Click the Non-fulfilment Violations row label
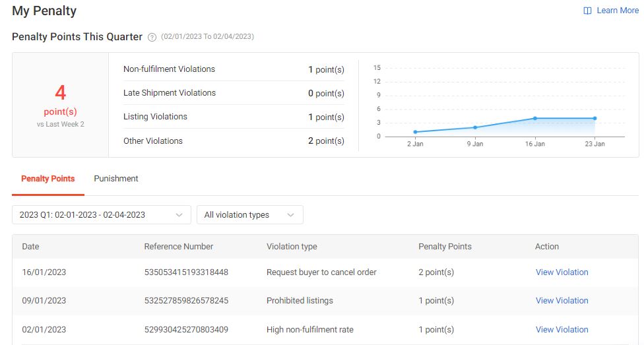644x345 pixels. pyautogui.click(x=169, y=69)
